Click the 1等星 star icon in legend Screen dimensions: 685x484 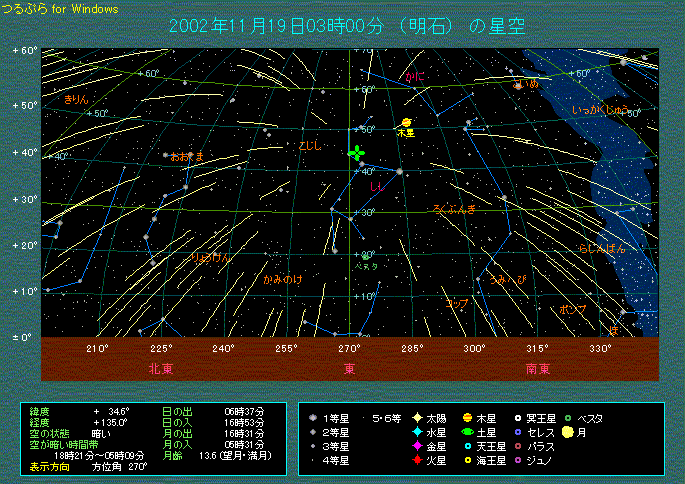click(x=313, y=418)
